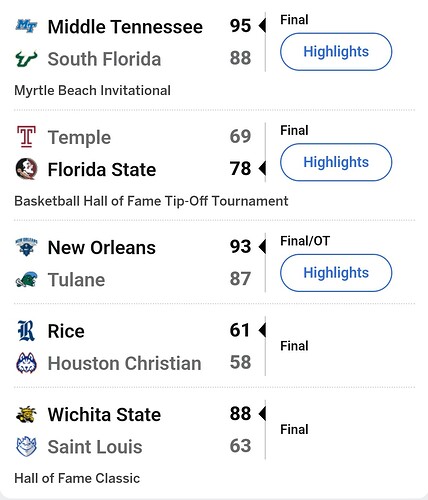Viewport: 428px width, 500px height.
Task: Tap the Tulane Green Wave logo
Action: [x=26, y=279]
